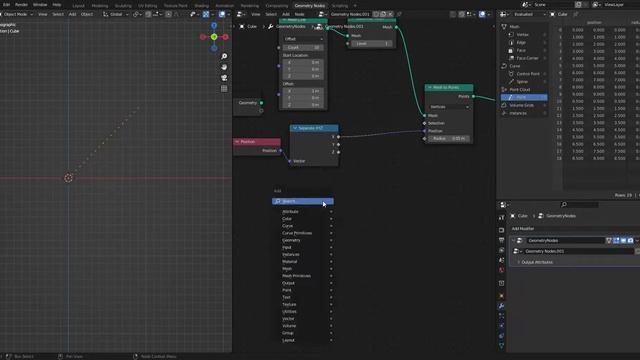Click the fake user shield on node group
This screenshot has height=360, width=640.
tap(376, 14)
